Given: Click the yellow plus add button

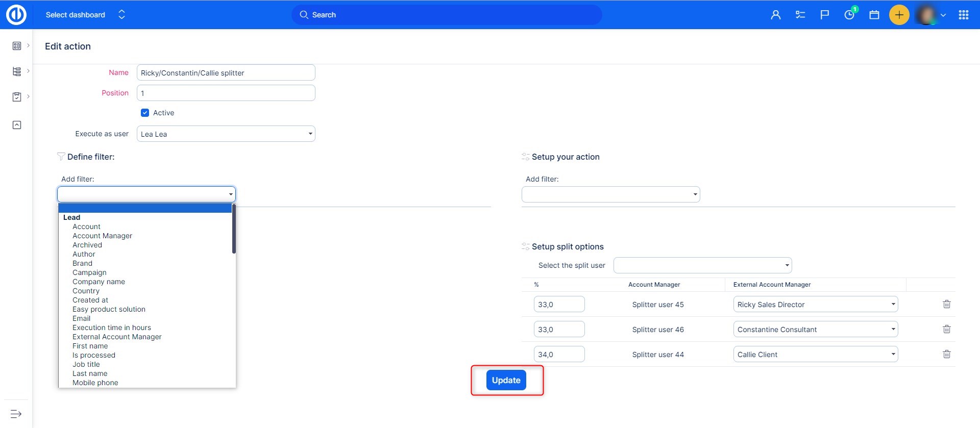Looking at the screenshot, I should [x=899, y=15].
